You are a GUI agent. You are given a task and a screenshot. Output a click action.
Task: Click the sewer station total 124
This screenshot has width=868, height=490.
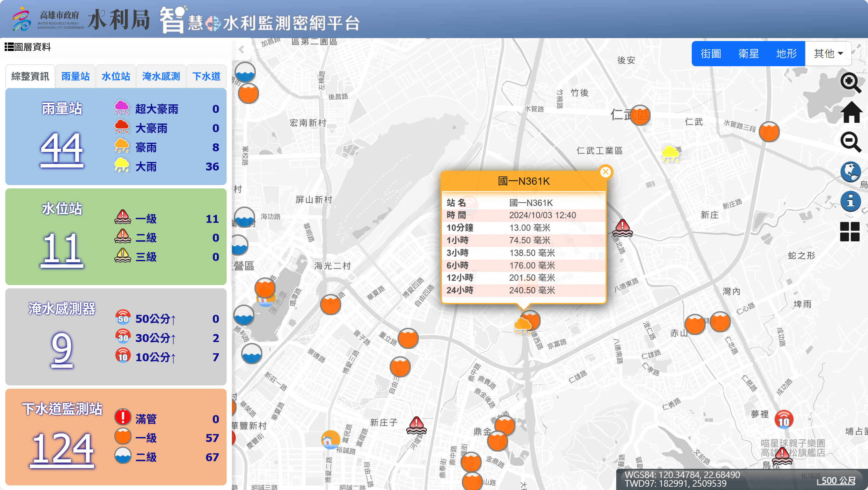coord(62,449)
